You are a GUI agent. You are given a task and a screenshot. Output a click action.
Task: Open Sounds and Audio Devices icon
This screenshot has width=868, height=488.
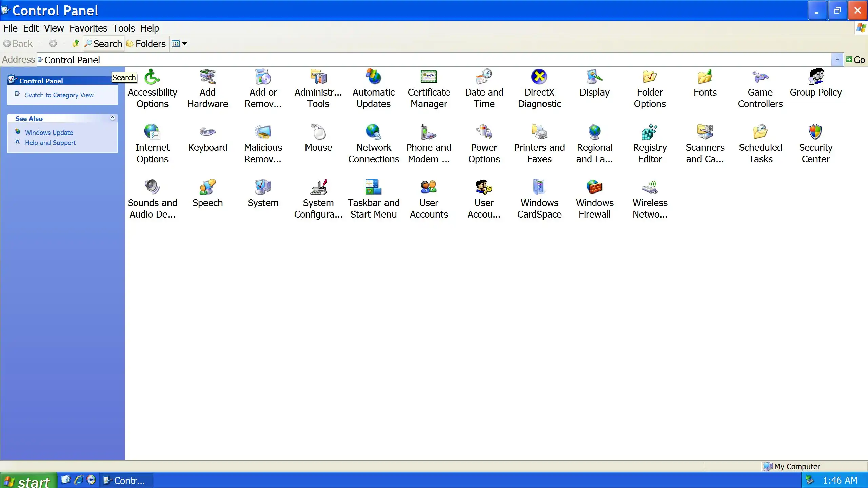tap(152, 187)
